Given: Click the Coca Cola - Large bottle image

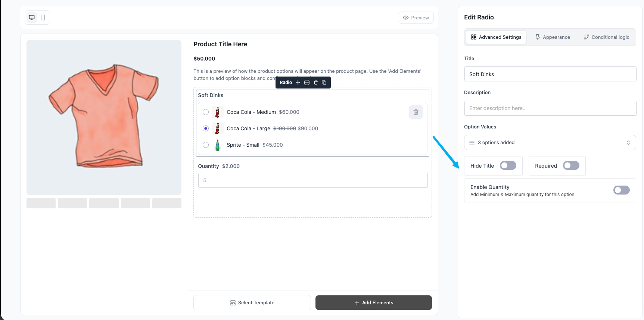Looking at the screenshot, I should (x=217, y=128).
